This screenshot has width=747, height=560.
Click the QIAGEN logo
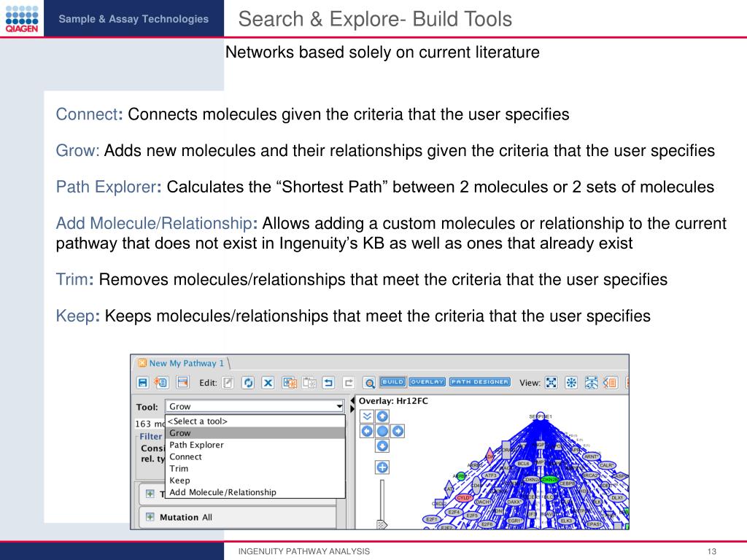tap(22, 18)
